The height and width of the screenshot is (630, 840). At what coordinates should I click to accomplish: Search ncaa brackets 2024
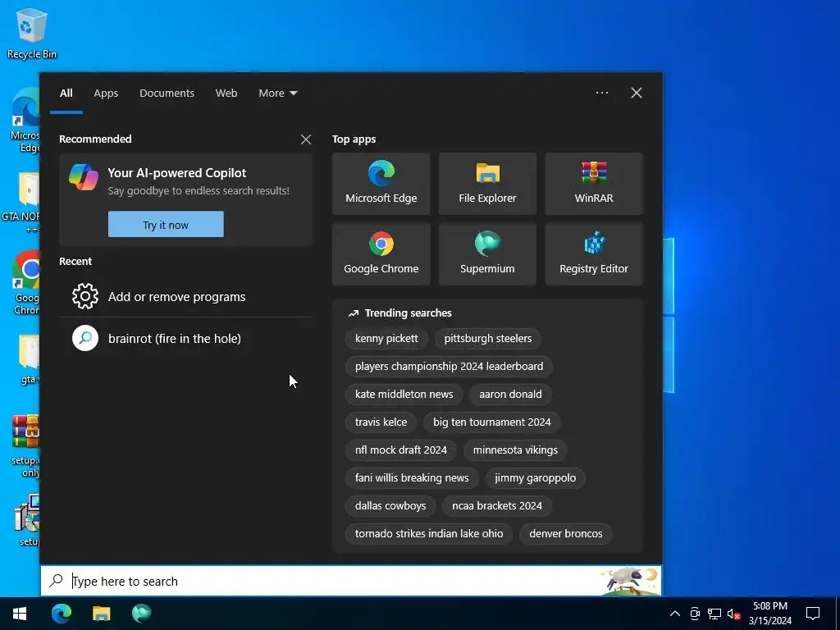pos(497,505)
